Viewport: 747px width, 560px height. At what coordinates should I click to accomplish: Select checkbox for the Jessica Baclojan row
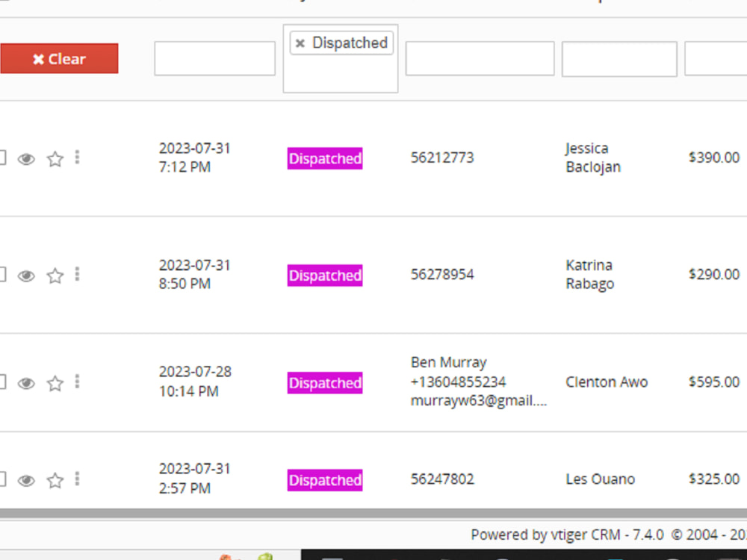2,158
